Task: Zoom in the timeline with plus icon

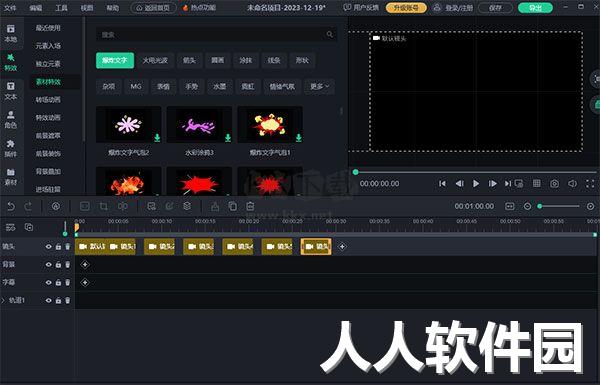Action: 590,206
